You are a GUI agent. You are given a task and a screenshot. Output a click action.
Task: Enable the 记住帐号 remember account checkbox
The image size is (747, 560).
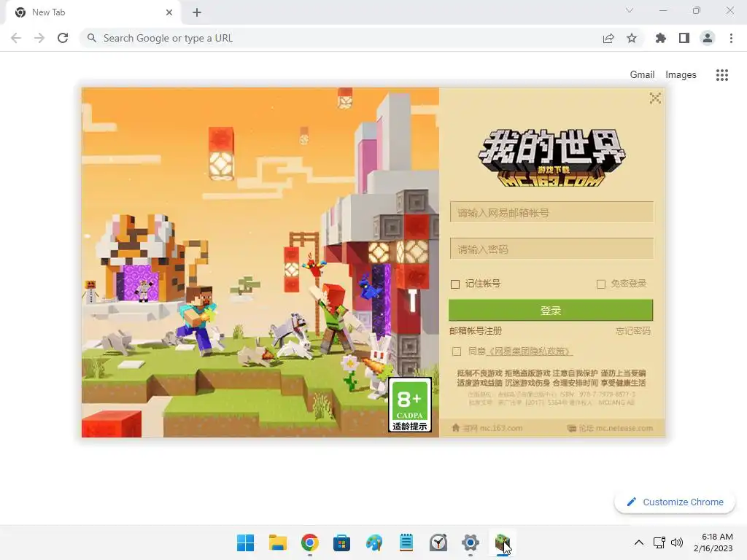point(455,284)
